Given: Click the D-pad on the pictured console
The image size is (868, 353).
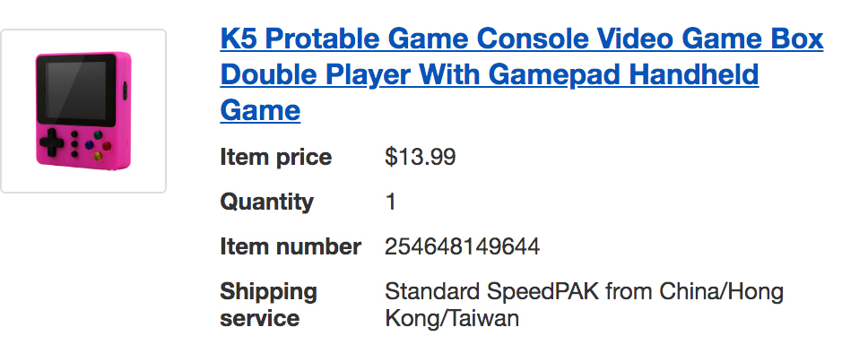Looking at the screenshot, I should [x=51, y=142].
